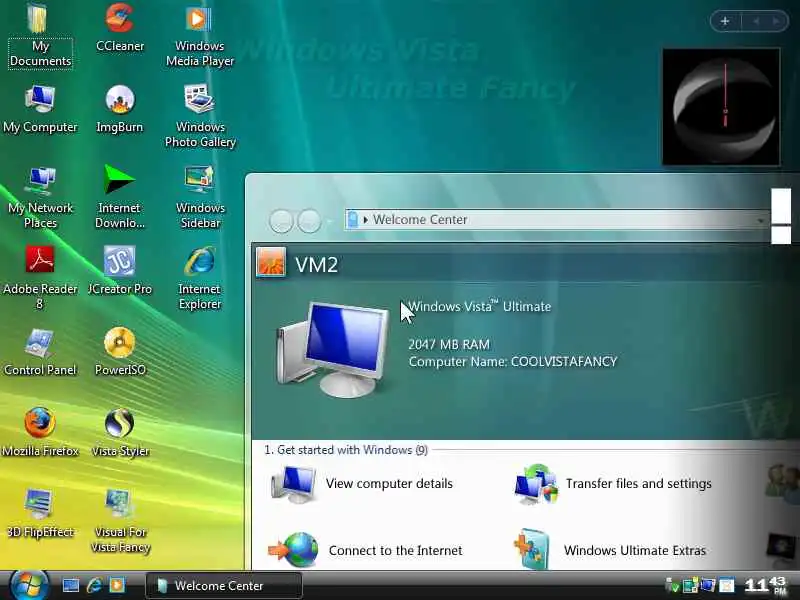The width and height of the screenshot is (800, 600).
Task: Click the large computer image
Action: [x=332, y=349]
